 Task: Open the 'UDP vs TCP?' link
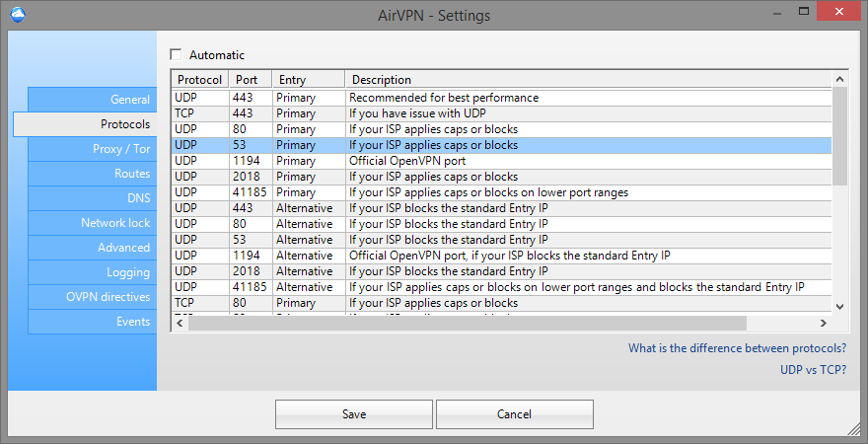pos(813,370)
